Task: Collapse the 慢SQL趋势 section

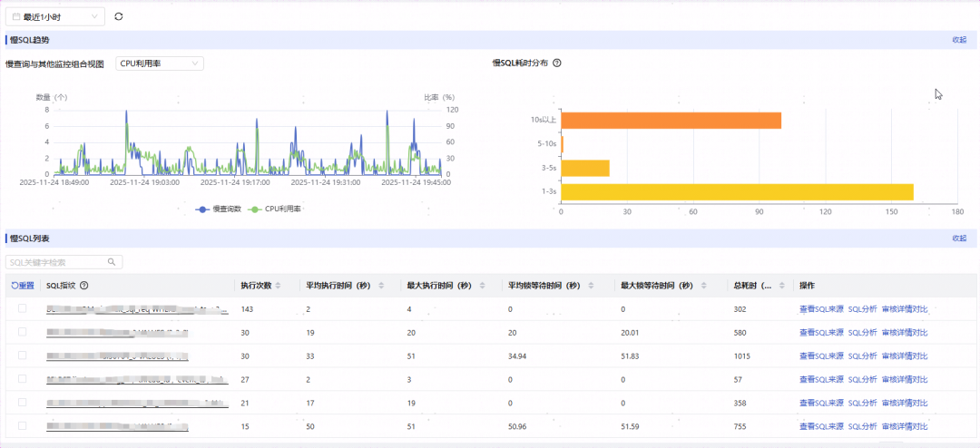Action: 959,40
